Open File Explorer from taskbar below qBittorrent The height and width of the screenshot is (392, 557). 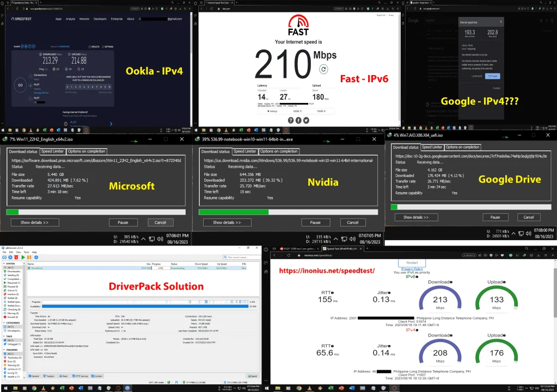pyautogui.click(x=15, y=388)
